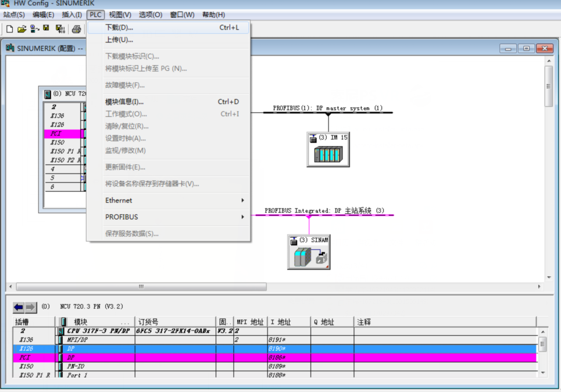Open the 窗口(W) menu
561x392 pixels.
(x=182, y=15)
